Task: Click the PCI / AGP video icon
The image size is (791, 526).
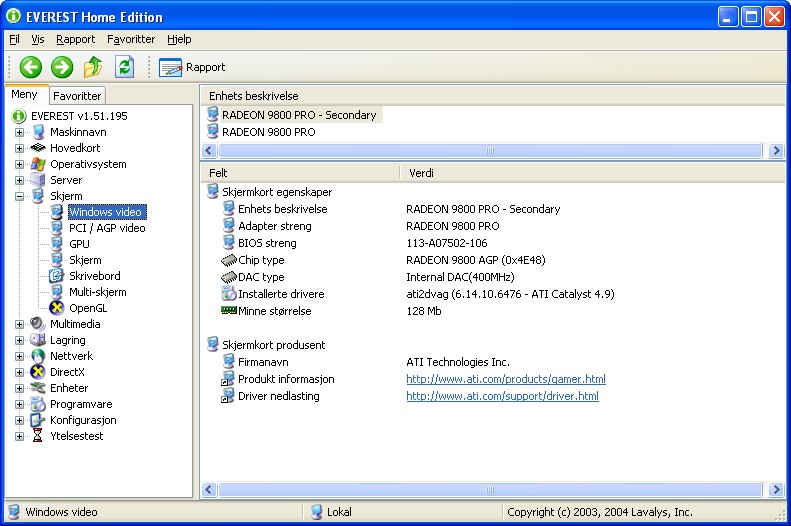Action: pos(56,228)
